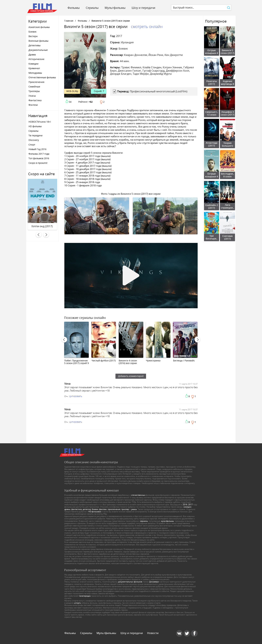Click the search magnifier icon
The height and width of the screenshot is (644, 262).
pos(228,8)
